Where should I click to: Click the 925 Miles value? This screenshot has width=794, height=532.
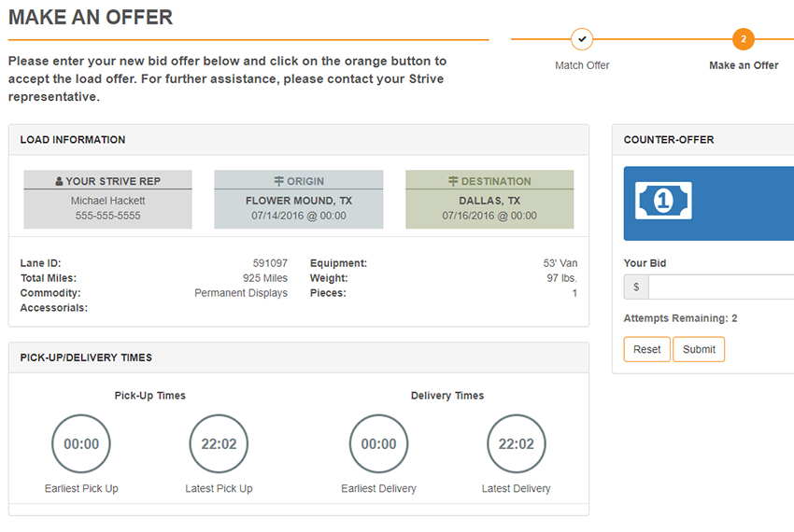coord(265,278)
